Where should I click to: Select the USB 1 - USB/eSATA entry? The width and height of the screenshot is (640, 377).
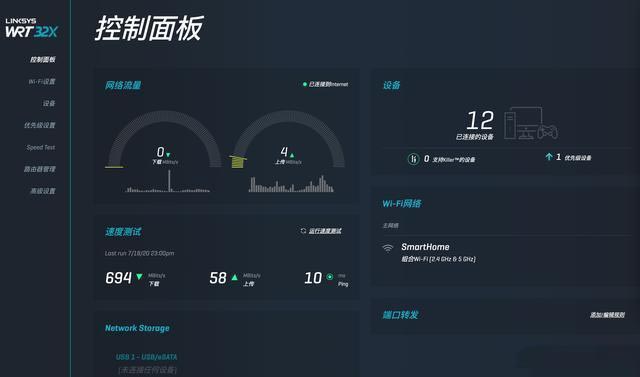[147, 357]
